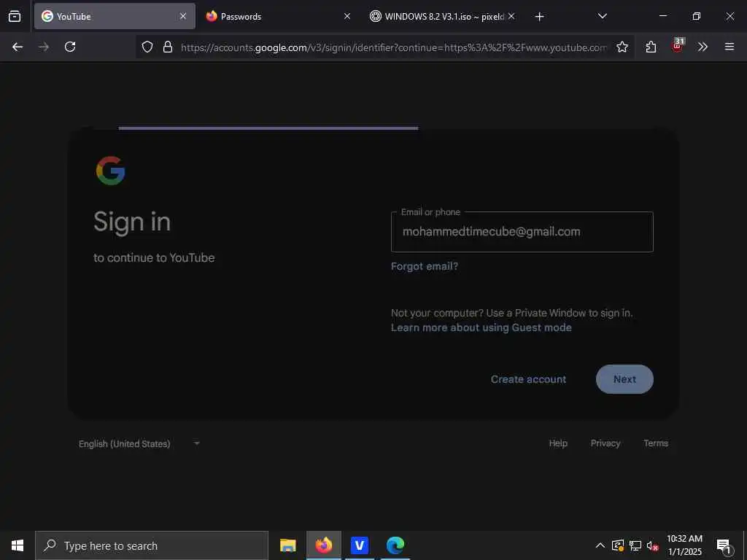Click the Email or phone field

[522, 232]
